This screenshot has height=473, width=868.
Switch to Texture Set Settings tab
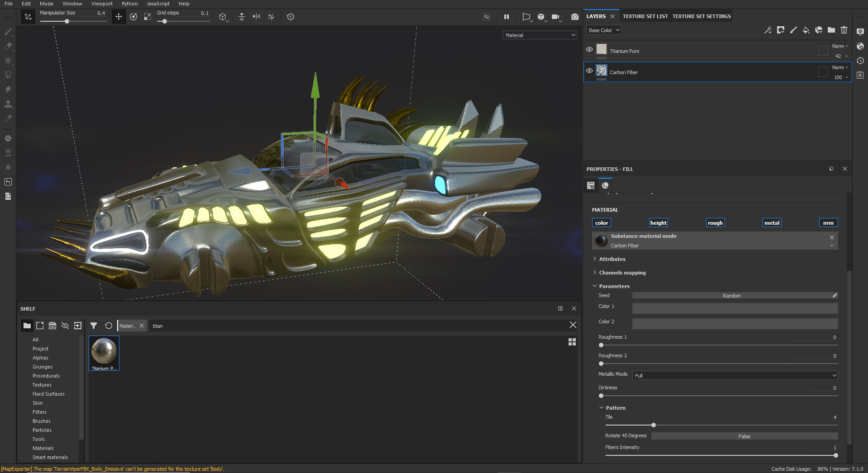pyautogui.click(x=702, y=16)
